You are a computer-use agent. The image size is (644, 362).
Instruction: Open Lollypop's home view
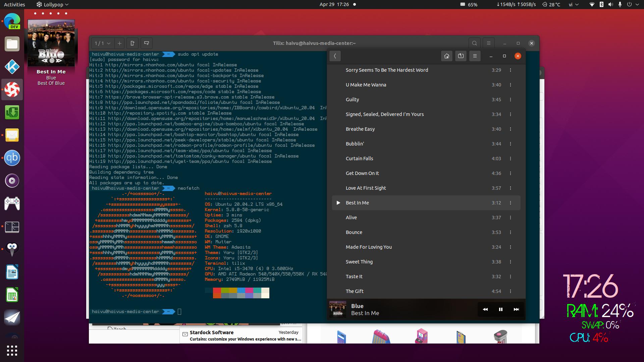(447, 56)
